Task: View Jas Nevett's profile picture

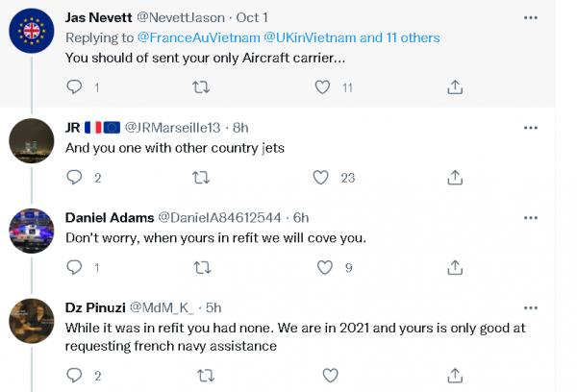Action: click(x=31, y=35)
